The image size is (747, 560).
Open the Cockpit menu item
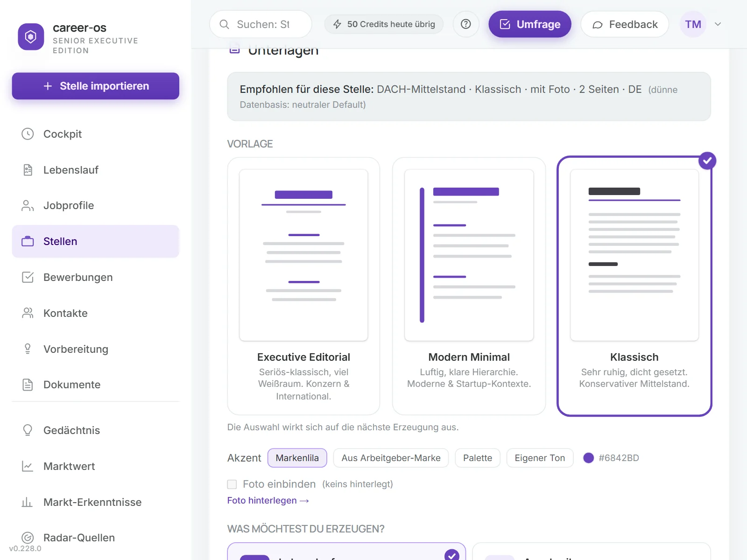(96, 134)
